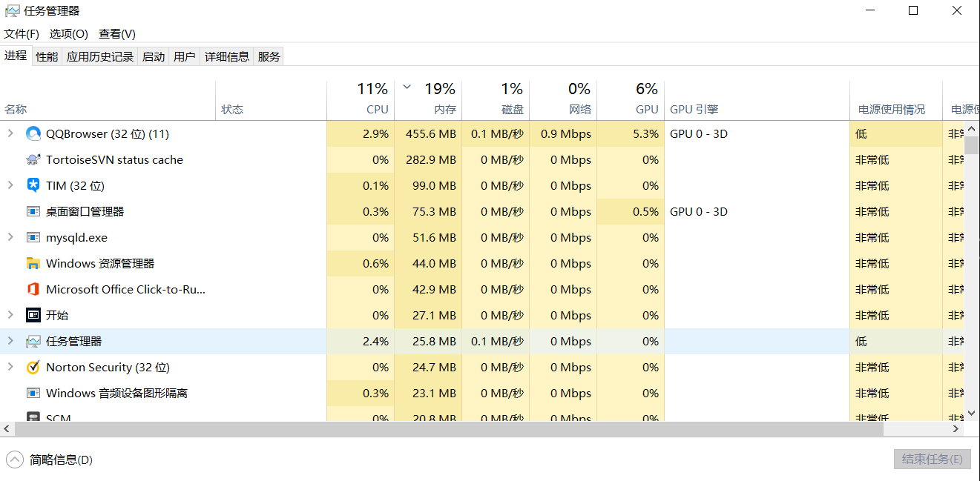Click the 简略信息(D) link text
This screenshot has width=980, height=481.
(x=61, y=460)
